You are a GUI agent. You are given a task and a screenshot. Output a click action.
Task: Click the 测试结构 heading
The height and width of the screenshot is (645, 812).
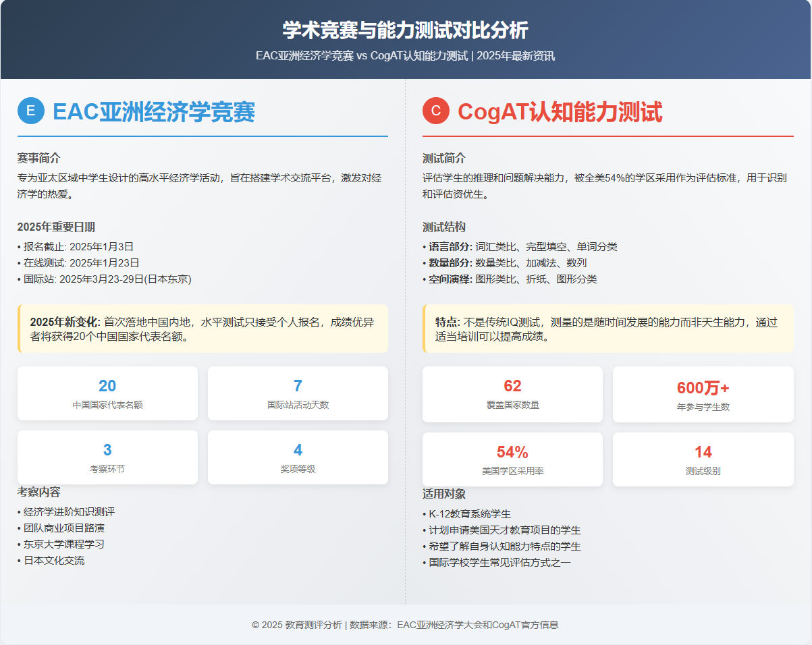pyautogui.click(x=444, y=227)
